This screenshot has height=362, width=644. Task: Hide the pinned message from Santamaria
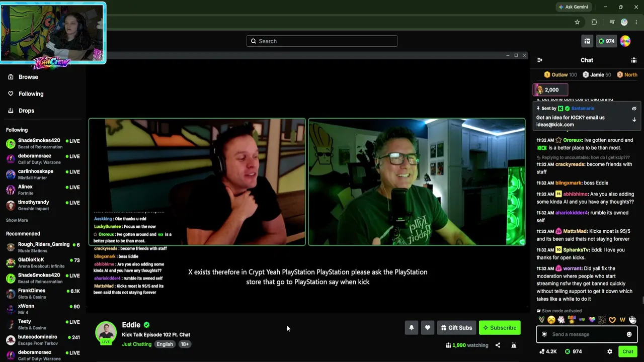(634, 109)
